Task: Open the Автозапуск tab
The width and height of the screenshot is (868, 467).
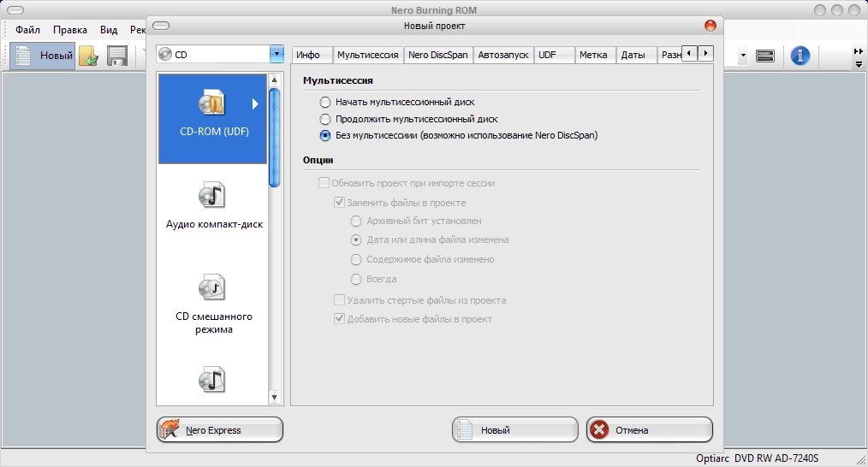Action: 503,55
